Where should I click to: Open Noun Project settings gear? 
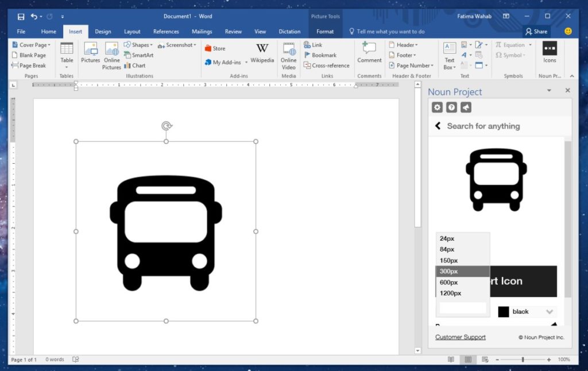tap(437, 107)
